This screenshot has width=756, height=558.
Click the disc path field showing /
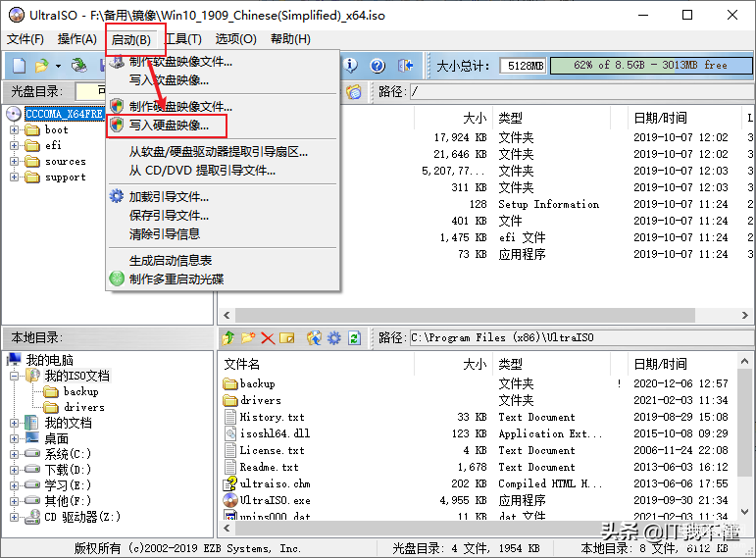581,91
